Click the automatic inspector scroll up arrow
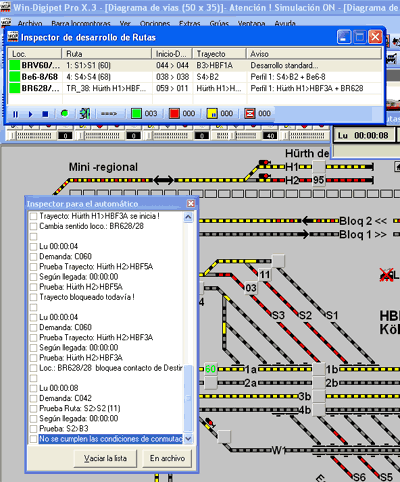 pos(188,217)
